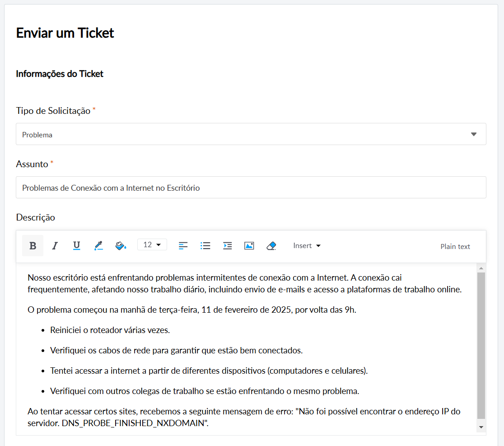The height and width of the screenshot is (446, 504).
Task: Focus the Assunto input field
Action: (251, 188)
